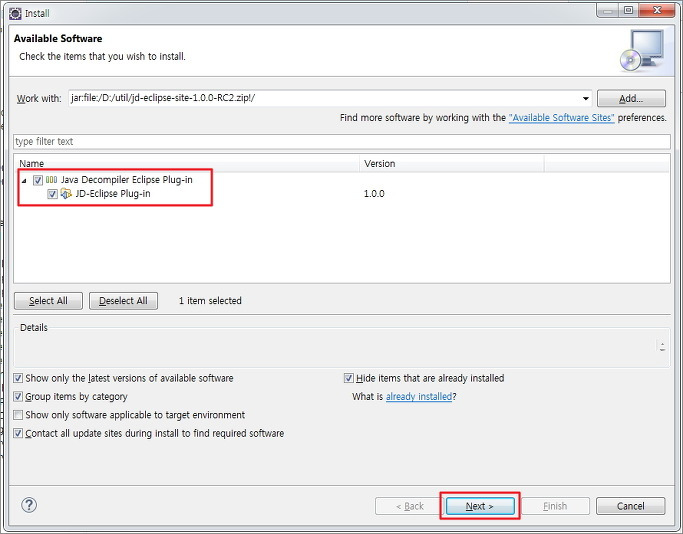Open the already installed link

click(x=419, y=396)
